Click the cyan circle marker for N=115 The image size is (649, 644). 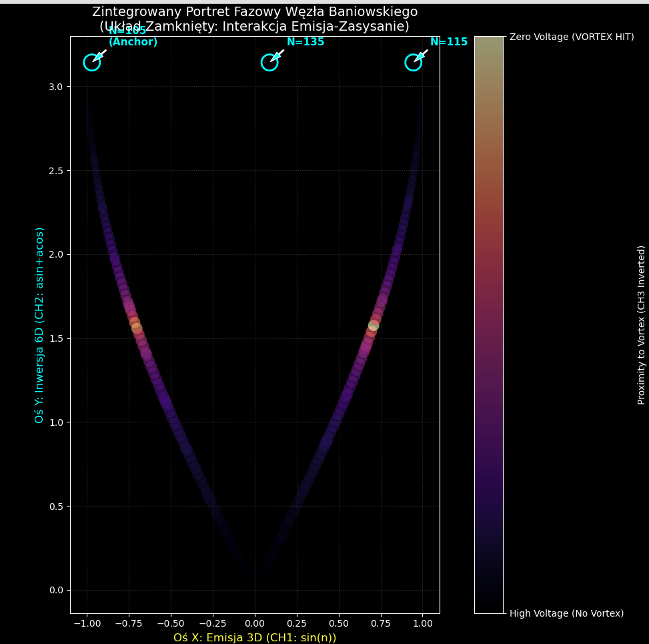coord(414,62)
